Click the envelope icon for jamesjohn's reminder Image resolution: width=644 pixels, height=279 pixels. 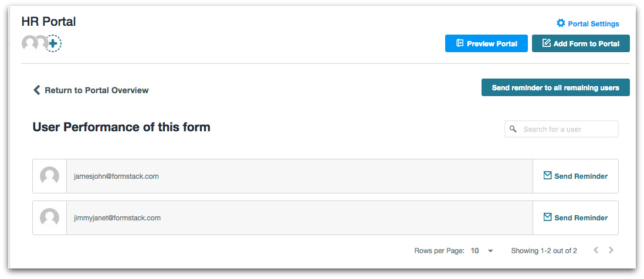[547, 175]
